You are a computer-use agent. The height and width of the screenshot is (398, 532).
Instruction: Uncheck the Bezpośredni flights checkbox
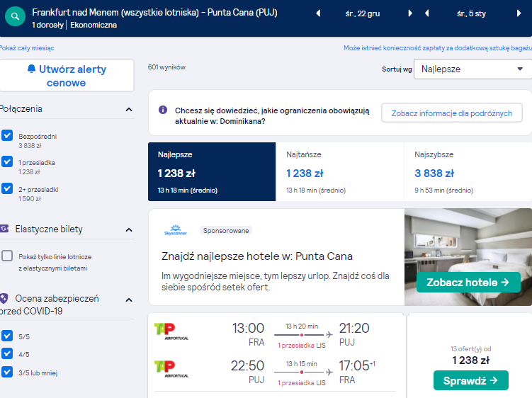tap(7, 135)
